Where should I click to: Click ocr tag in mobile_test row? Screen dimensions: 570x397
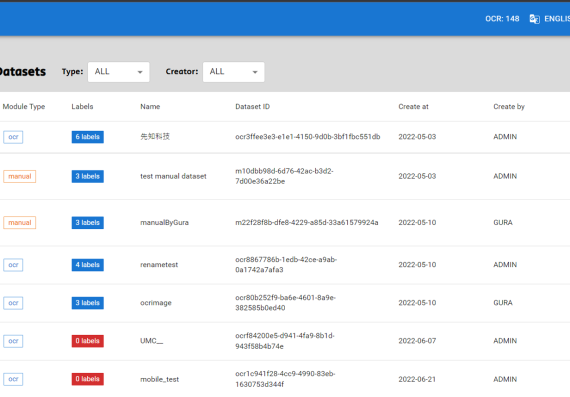coord(13,379)
